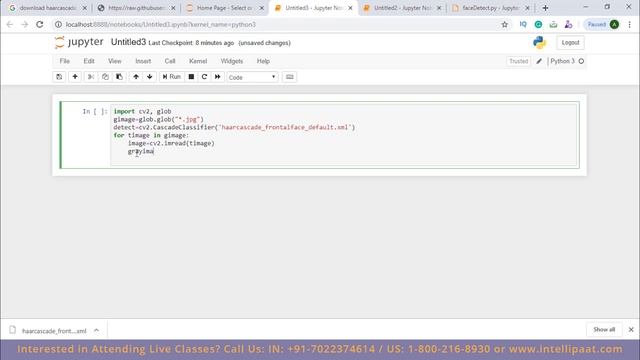Open the Insert menu

pos(143,61)
